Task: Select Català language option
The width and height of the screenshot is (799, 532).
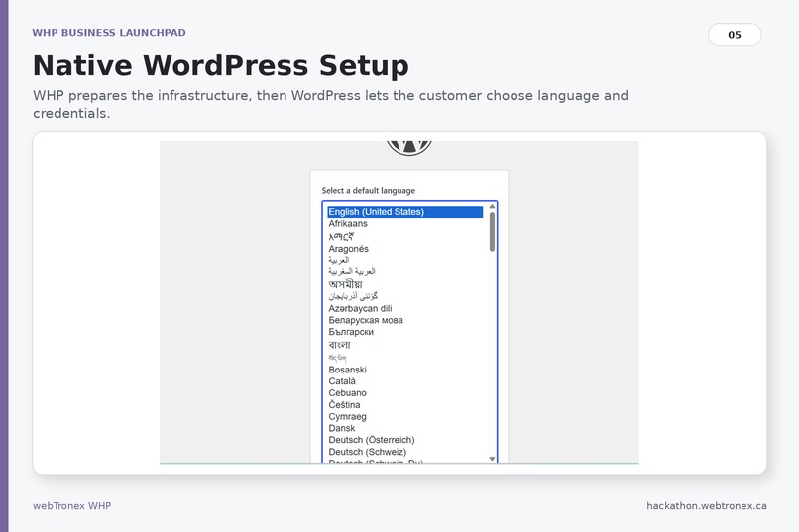Action: tap(342, 381)
